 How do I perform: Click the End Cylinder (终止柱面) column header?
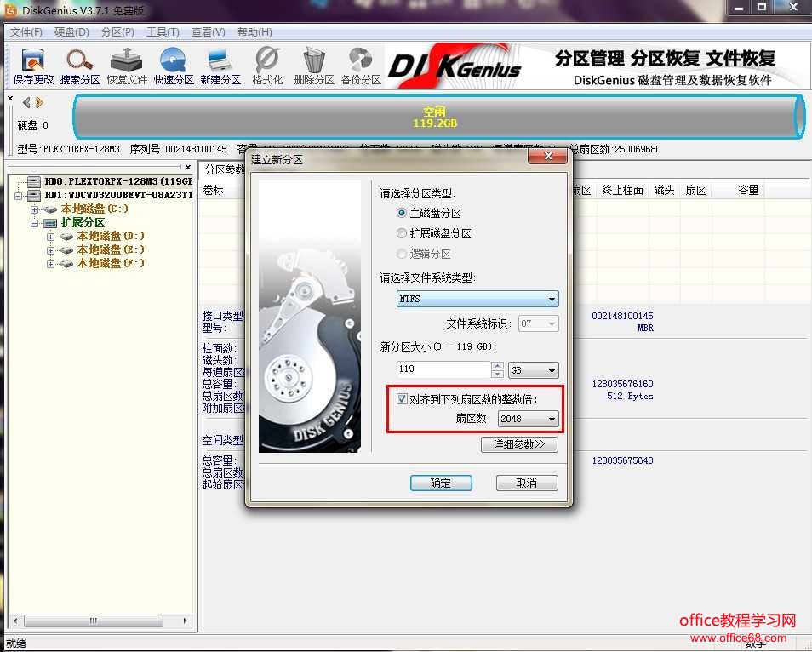pyautogui.click(x=622, y=190)
